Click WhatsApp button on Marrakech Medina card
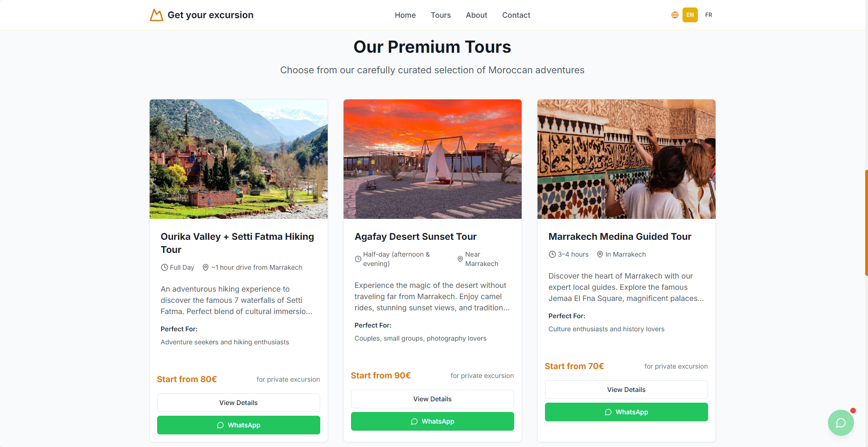The height and width of the screenshot is (447, 868). click(x=626, y=412)
